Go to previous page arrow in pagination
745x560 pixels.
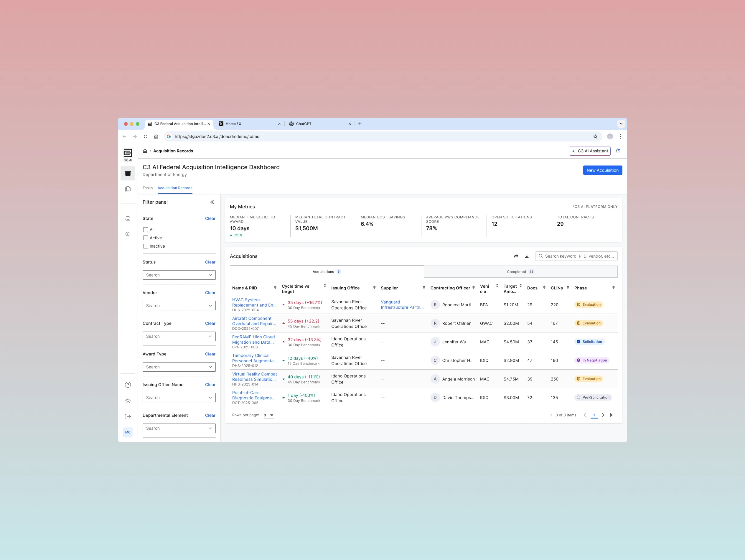(585, 415)
